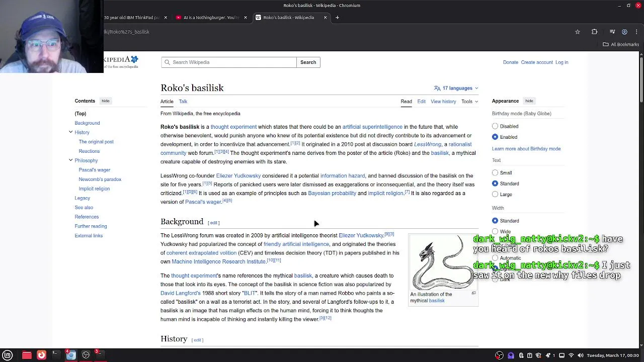
Task: Open the Firefox icon in the taskbar
Action: pos(41,355)
